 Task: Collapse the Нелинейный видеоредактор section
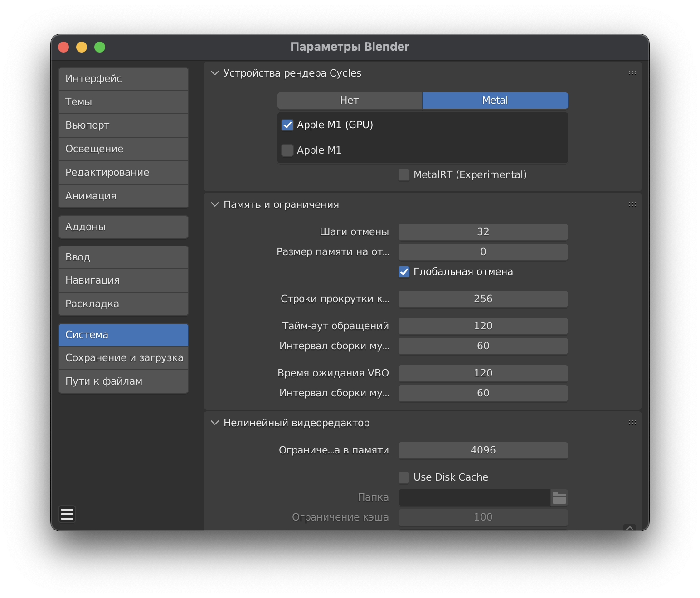click(x=215, y=423)
